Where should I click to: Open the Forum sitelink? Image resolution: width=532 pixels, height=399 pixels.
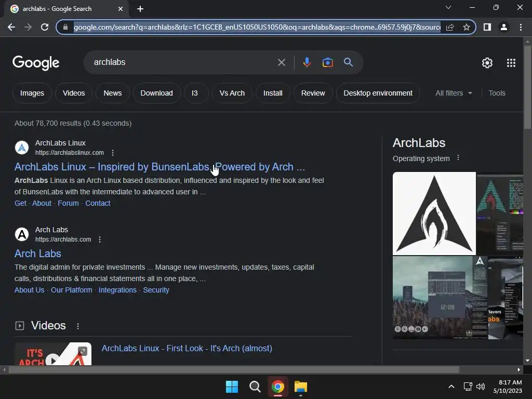(68, 203)
